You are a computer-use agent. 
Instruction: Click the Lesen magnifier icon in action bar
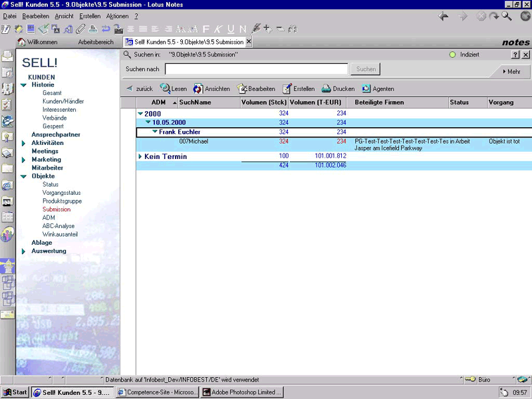[x=165, y=88]
